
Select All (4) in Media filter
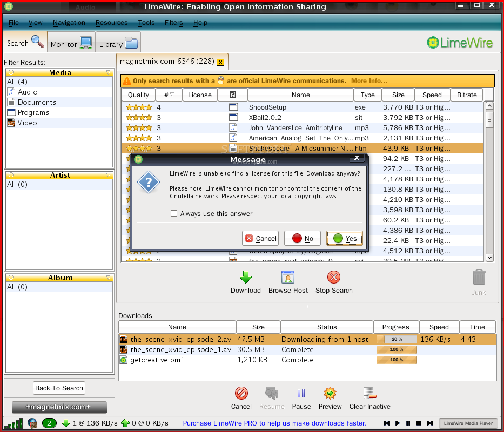tap(59, 82)
